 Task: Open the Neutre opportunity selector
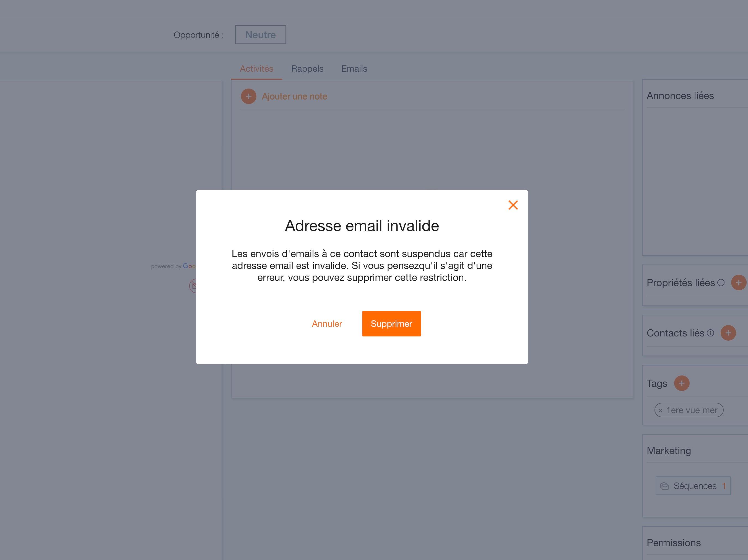point(260,35)
